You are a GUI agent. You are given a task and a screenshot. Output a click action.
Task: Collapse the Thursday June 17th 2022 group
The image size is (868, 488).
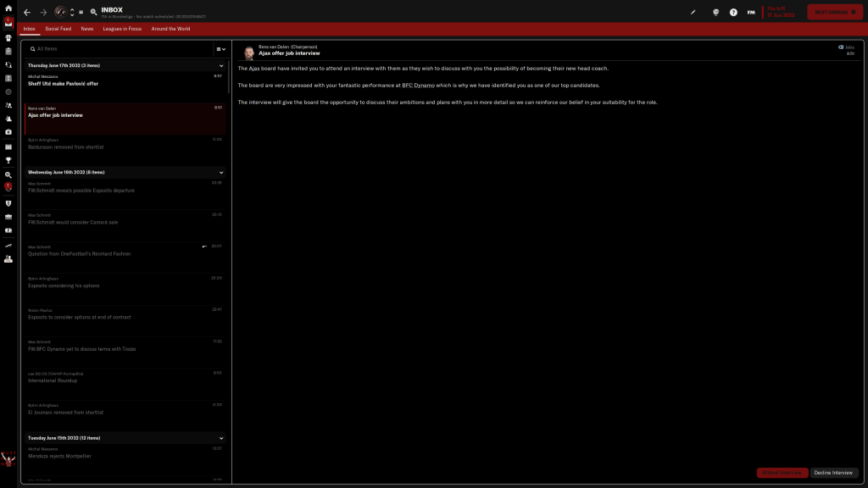click(221, 65)
